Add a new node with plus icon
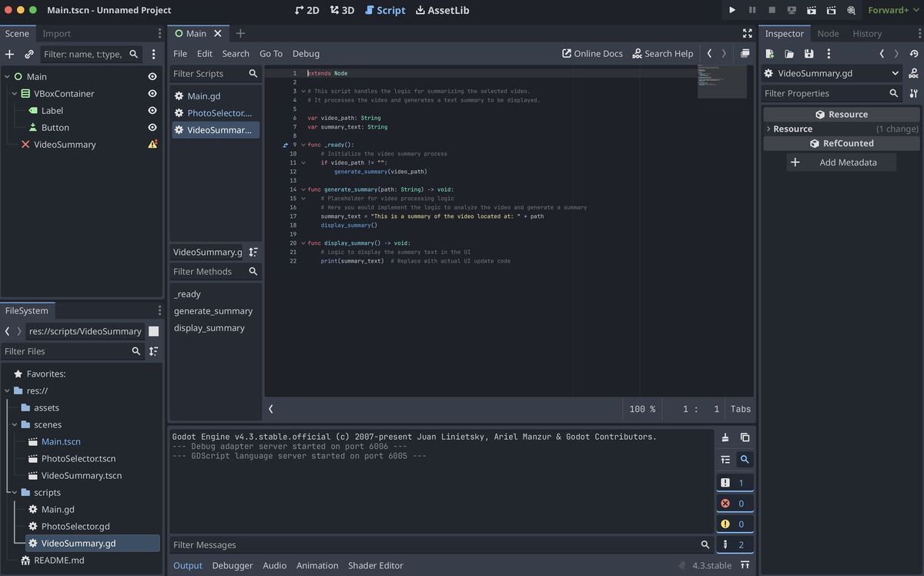The width and height of the screenshot is (924, 576). click(9, 54)
